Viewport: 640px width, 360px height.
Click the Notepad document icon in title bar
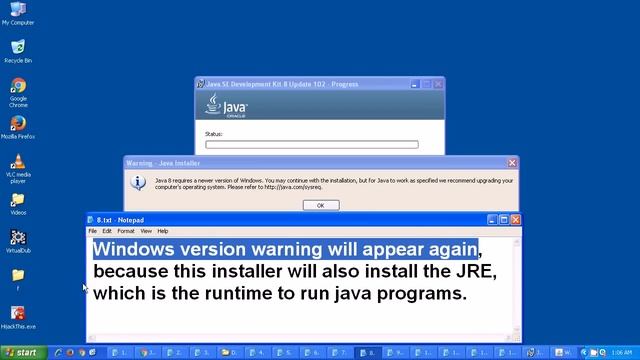tap(91, 220)
